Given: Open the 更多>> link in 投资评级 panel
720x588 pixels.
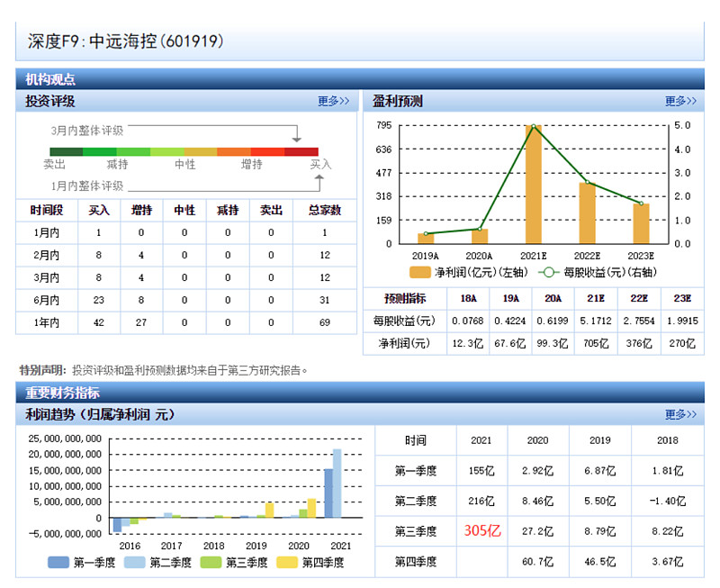Looking at the screenshot, I should tap(333, 102).
